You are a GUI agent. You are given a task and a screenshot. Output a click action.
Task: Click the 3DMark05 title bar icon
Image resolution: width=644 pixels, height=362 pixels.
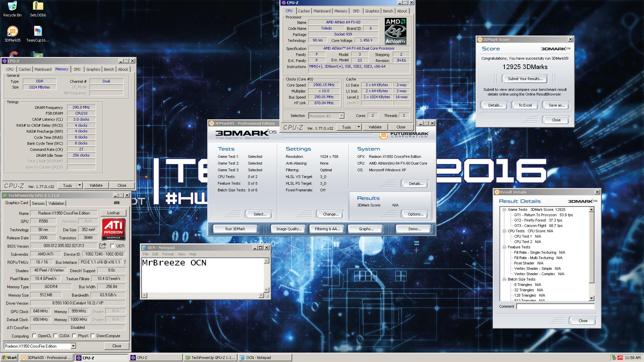point(212,123)
